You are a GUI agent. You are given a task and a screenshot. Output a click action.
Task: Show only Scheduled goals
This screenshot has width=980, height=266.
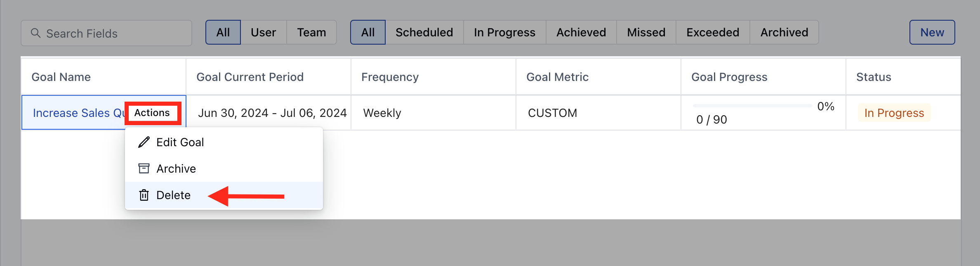[x=424, y=32]
